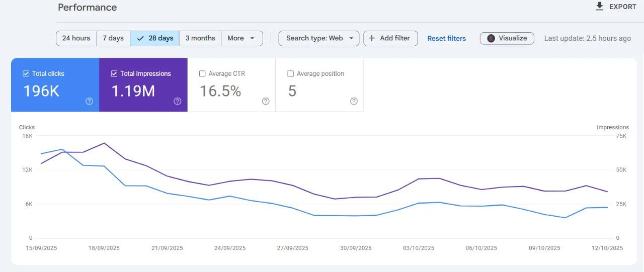This screenshot has width=644, height=272.
Task: Open the More date range dropdown
Action: point(242,38)
